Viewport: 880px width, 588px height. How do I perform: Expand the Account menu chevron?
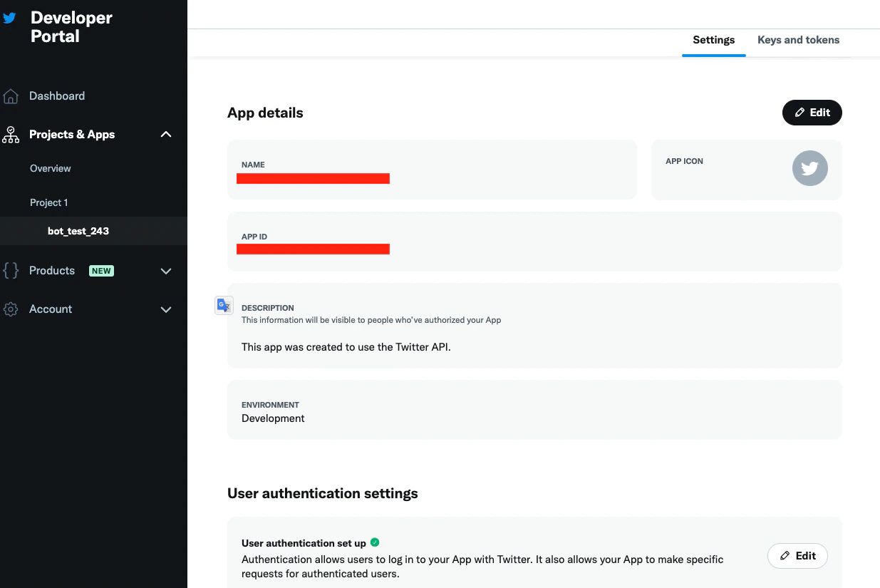tap(166, 309)
